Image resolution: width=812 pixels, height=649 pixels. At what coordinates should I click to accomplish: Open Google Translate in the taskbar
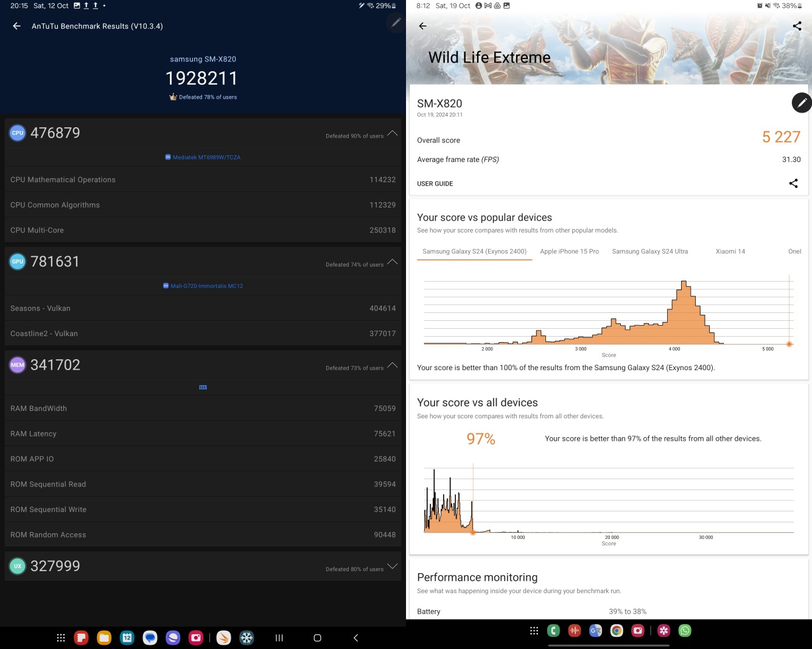[595, 631]
